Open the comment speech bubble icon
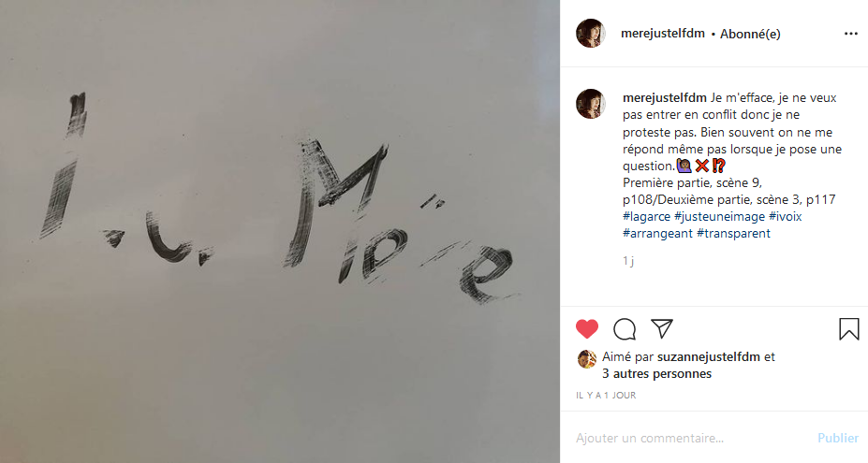Viewport: 868px width, 463px height. [625, 329]
